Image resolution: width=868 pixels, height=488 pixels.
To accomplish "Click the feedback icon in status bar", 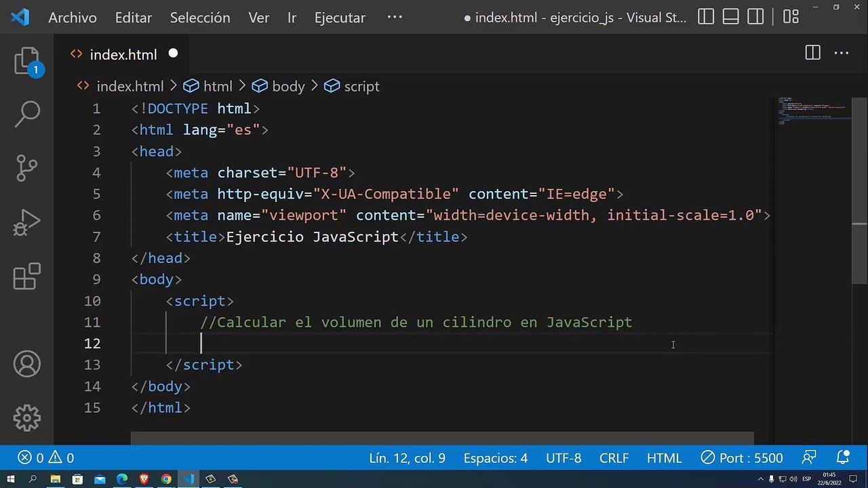I will 809,458.
